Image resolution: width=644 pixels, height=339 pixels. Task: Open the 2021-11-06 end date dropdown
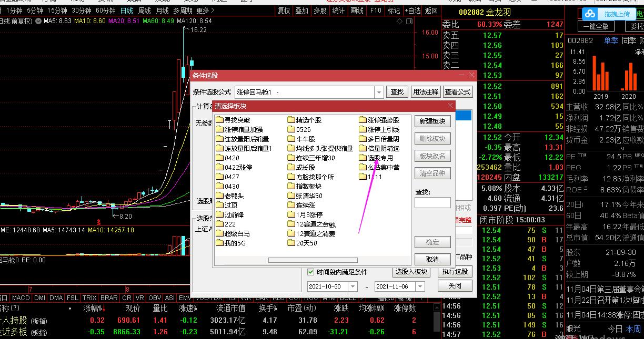(419, 286)
